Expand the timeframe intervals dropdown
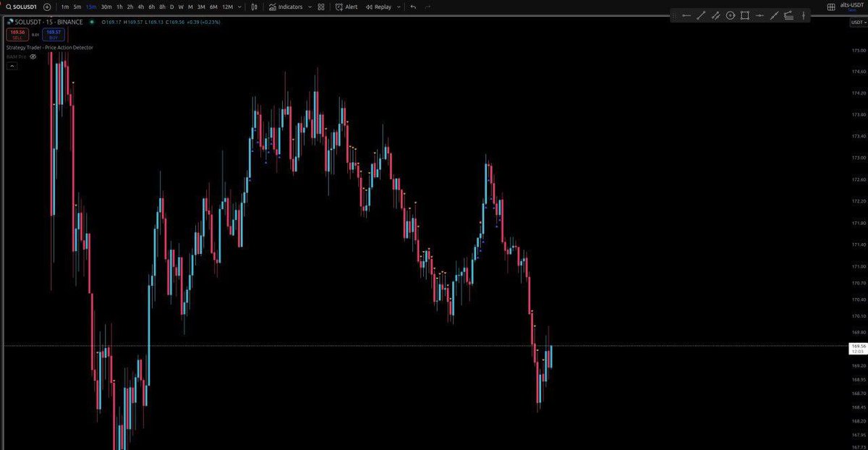This screenshot has height=450, width=868. (x=239, y=7)
